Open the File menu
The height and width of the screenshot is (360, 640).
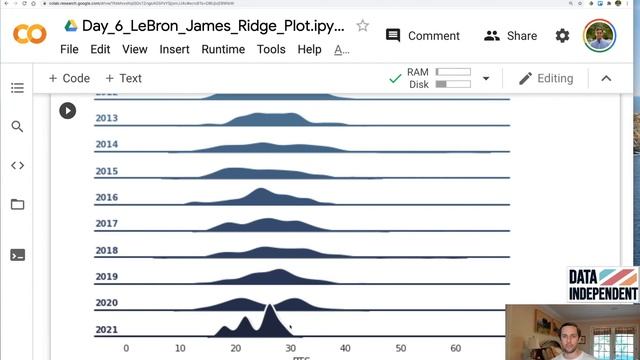point(69,49)
